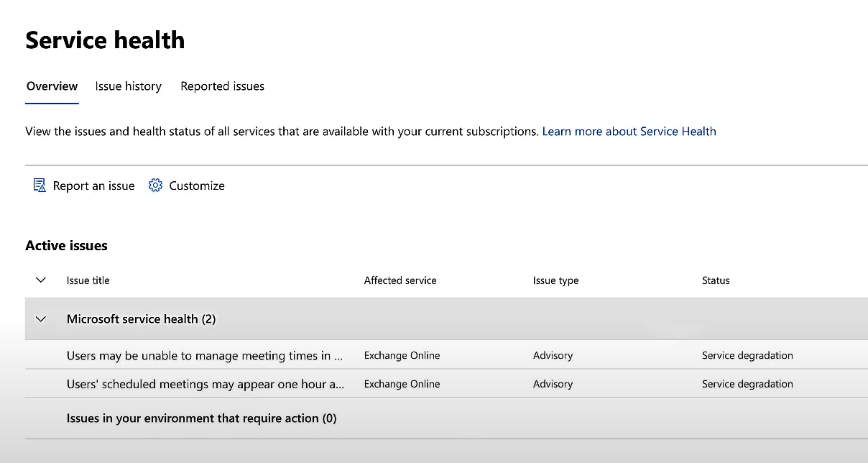Open the Customize options
868x463 pixels.
tap(196, 185)
